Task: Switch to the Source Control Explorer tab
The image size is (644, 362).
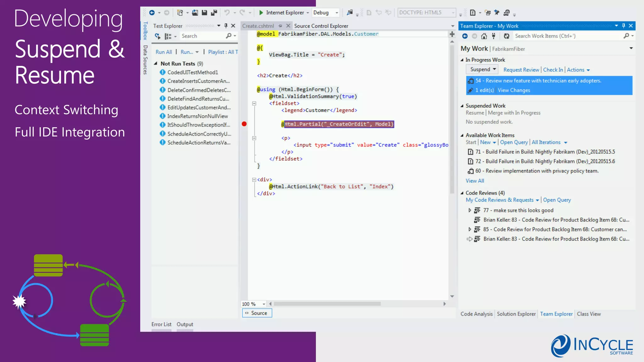Action: pyautogui.click(x=321, y=26)
